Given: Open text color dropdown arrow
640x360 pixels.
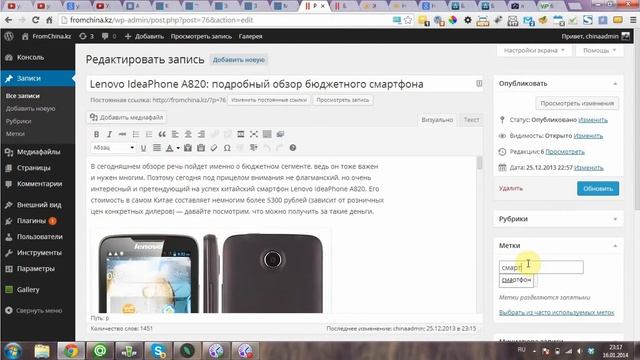Looking at the screenshot, I should 178,148.
